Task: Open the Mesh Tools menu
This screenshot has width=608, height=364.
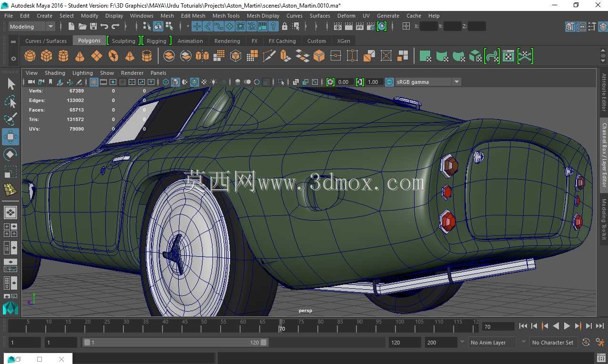Action: click(x=226, y=16)
